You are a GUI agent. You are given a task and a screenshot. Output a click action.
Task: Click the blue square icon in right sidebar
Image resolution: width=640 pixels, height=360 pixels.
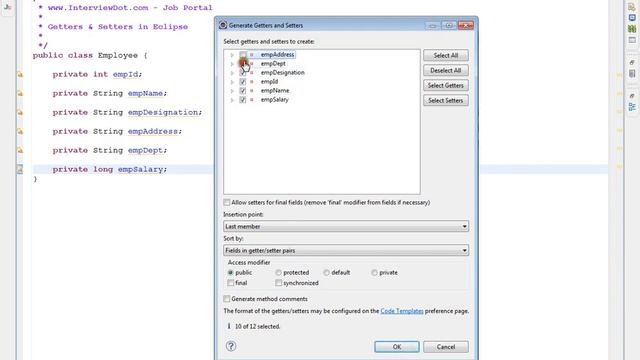click(632, 18)
